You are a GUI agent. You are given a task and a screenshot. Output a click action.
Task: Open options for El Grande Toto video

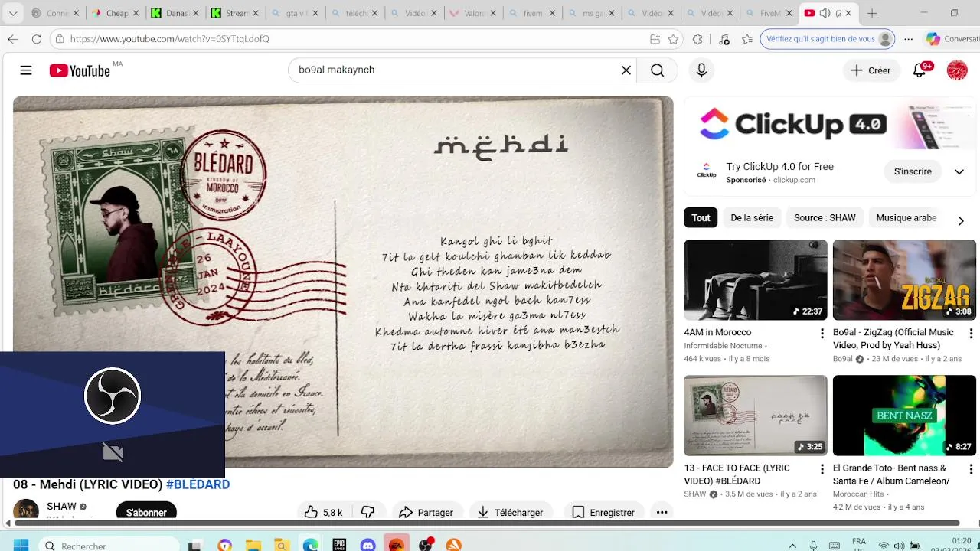971,469
